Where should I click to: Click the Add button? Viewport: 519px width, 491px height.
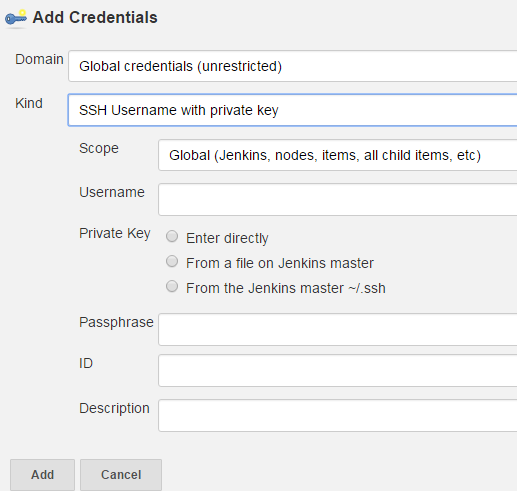click(x=42, y=475)
